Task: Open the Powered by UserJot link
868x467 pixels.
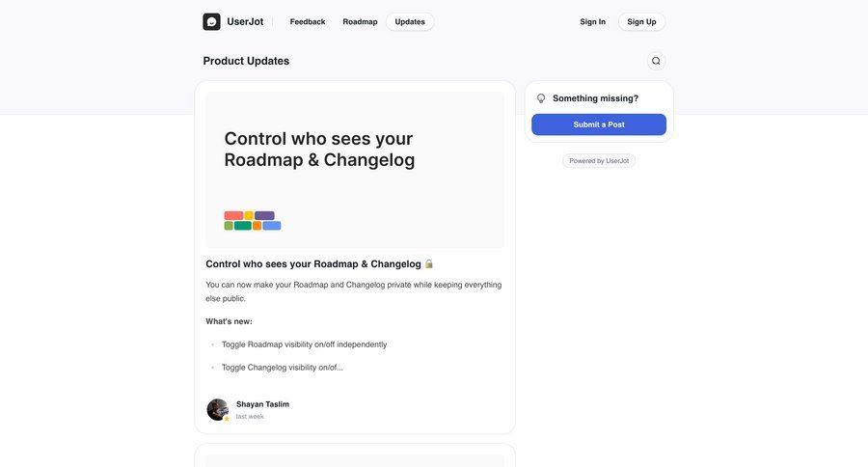Action: pyautogui.click(x=599, y=161)
